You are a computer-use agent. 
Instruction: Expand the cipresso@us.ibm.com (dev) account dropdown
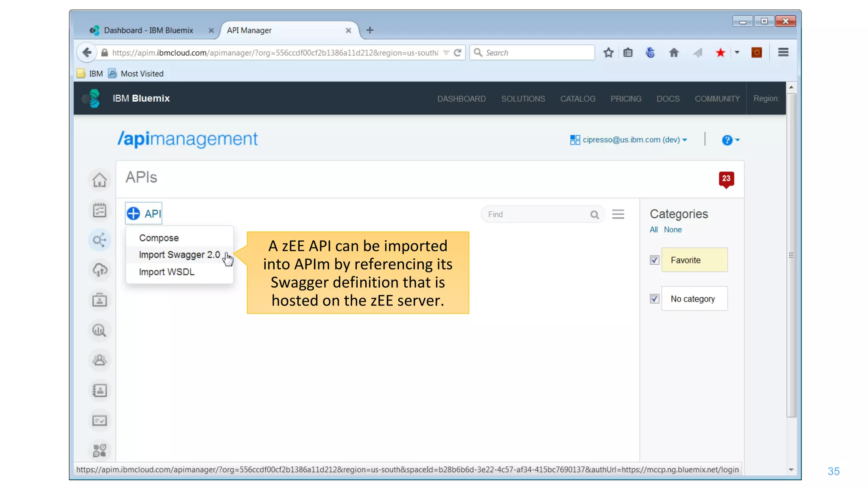pyautogui.click(x=629, y=140)
